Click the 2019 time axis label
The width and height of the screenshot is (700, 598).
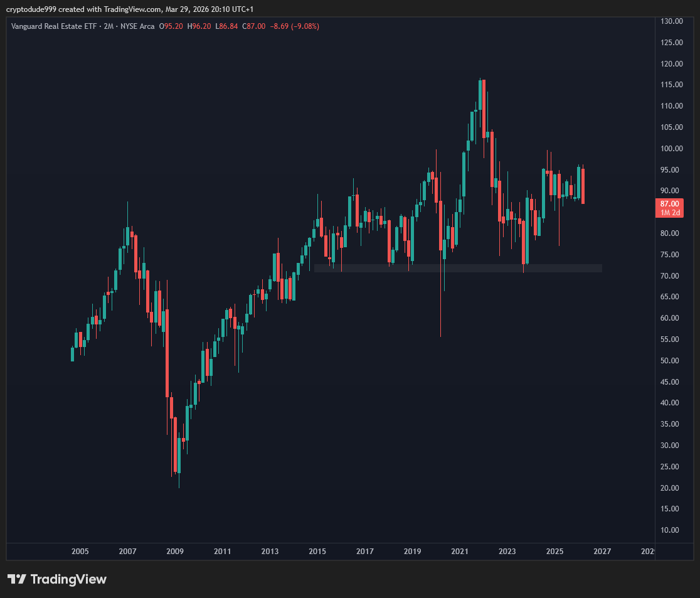tap(412, 551)
